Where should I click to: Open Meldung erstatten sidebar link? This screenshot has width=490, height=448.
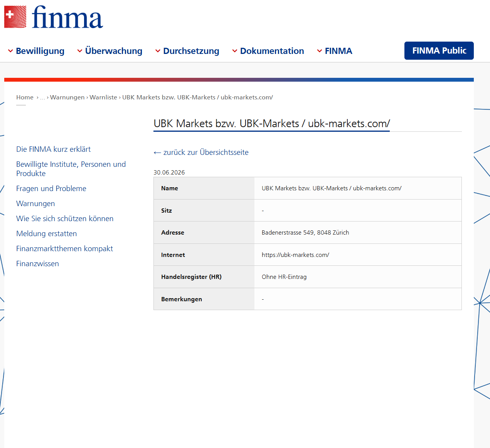coord(46,233)
